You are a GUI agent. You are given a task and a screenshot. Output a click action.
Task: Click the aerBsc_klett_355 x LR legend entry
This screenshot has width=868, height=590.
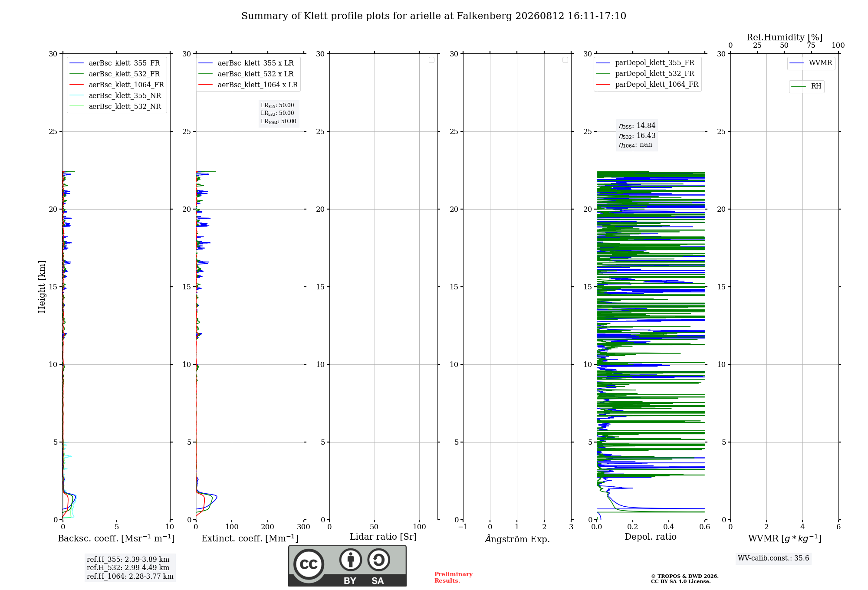(x=247, y=63)
